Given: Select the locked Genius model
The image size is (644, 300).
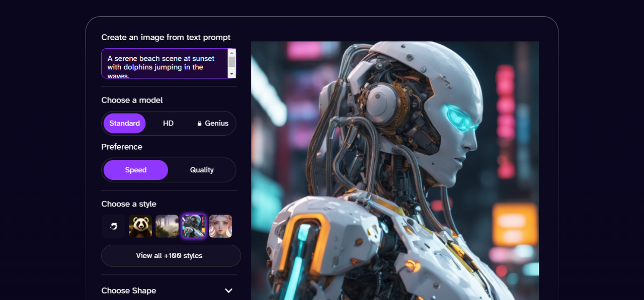Looking at the screenshot, I should tap(213, 123).
